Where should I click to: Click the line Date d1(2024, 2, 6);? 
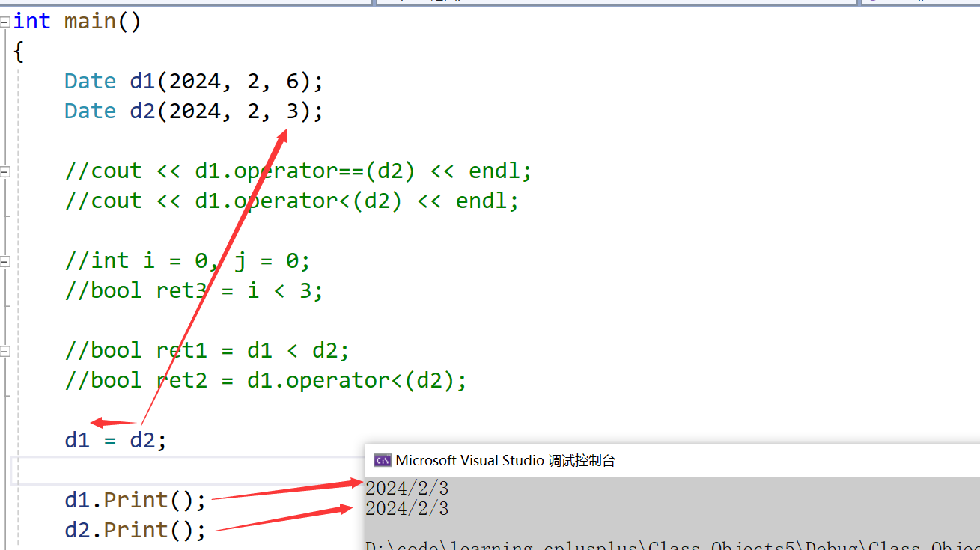click(194, 81)
